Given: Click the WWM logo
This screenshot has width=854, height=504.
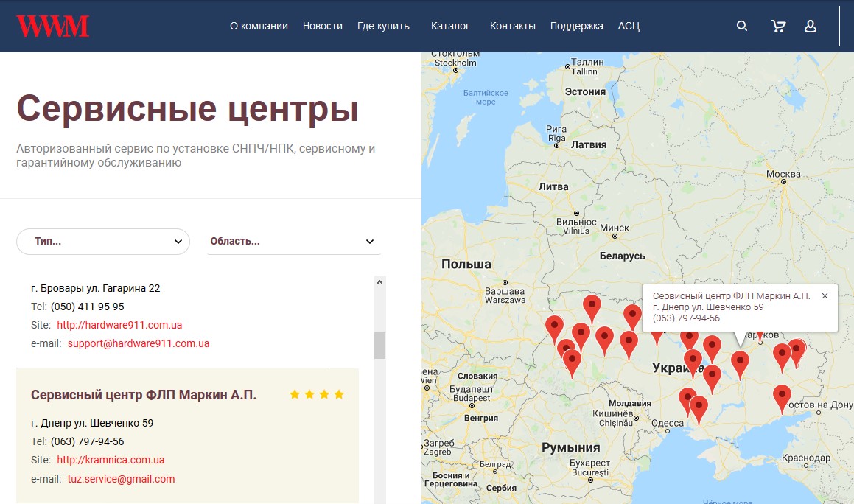Looking at the screenshot, I should [x=53, y=26].
